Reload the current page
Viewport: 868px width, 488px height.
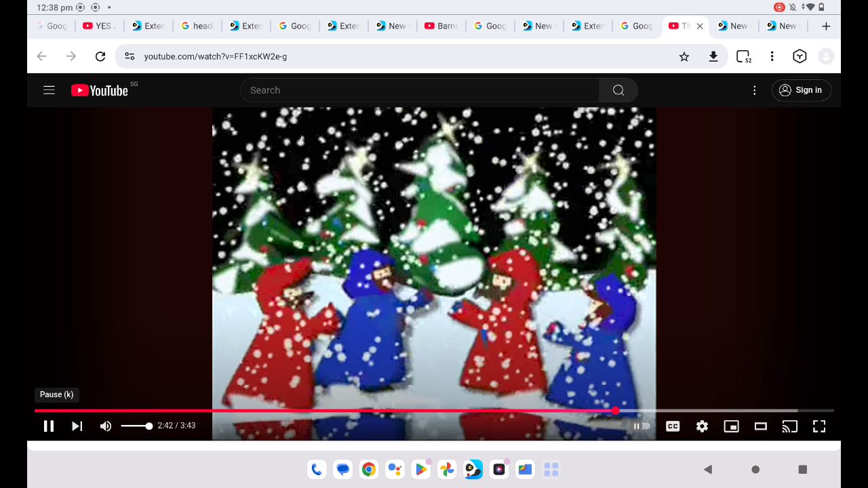[x=100, y=56]
